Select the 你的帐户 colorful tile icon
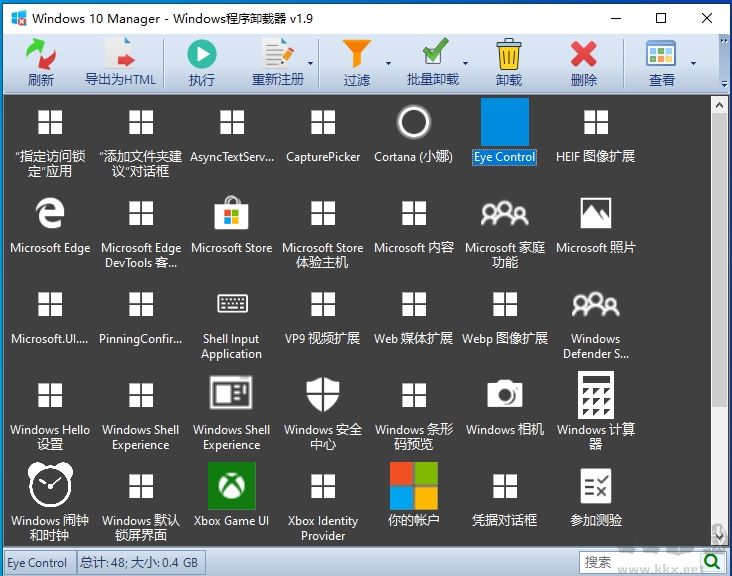This screenshot has height=576, width=732. pyautogui.click(x=414, y=485)
